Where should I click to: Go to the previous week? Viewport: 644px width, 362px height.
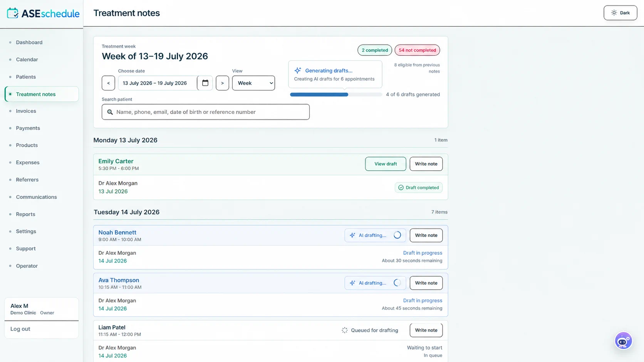(108, 83)
